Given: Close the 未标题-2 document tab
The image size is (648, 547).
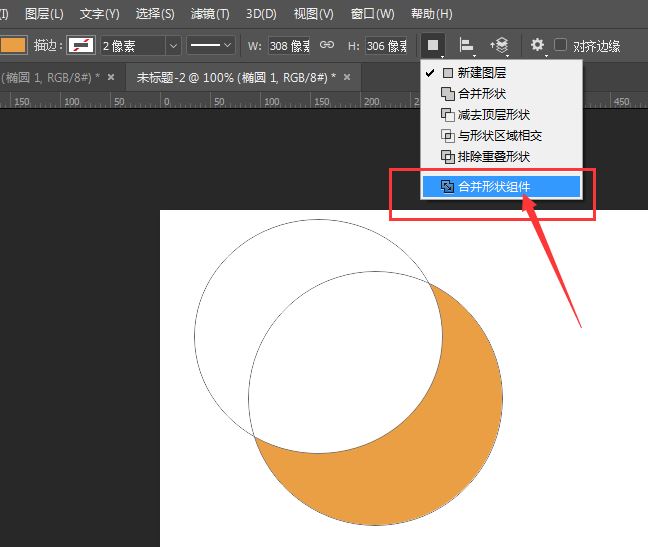Looking at the screenshot, I should [347, 77].
